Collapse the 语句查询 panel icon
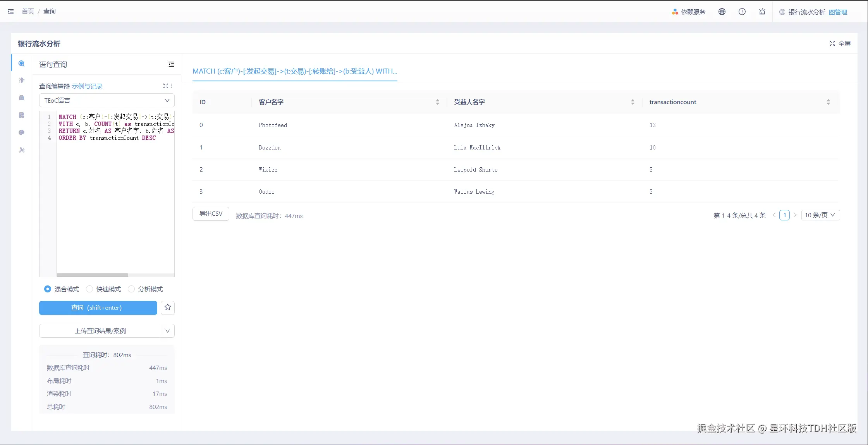 coord(171,64)
